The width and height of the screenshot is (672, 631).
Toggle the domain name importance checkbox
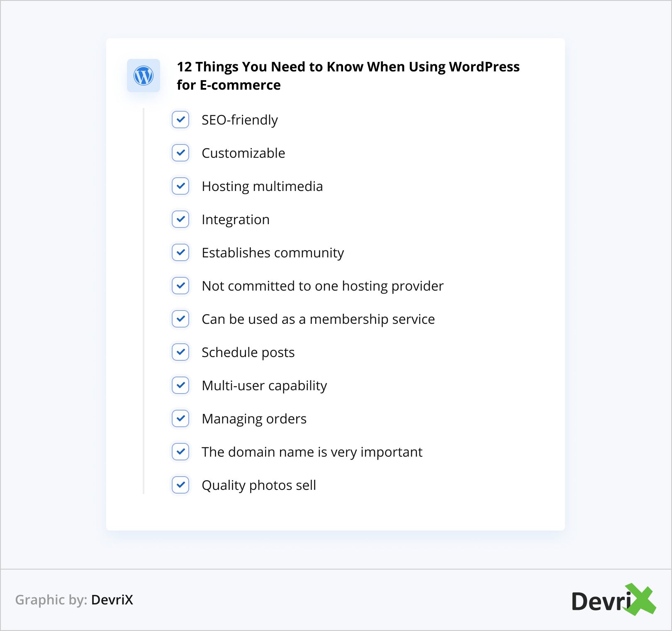point(180,452)
